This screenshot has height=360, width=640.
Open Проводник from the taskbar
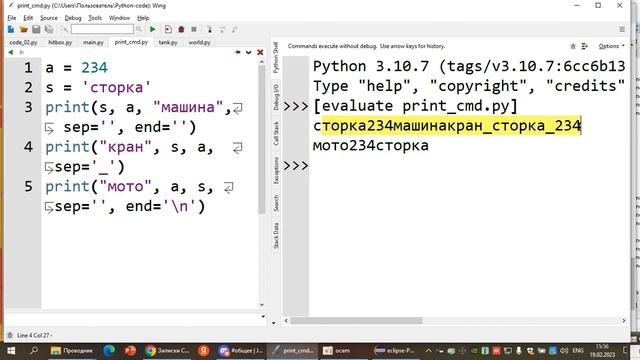pos(72,350)
